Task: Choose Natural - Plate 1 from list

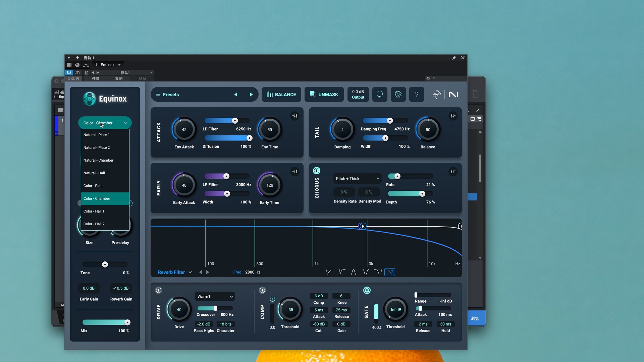Action: pos(105,135)
